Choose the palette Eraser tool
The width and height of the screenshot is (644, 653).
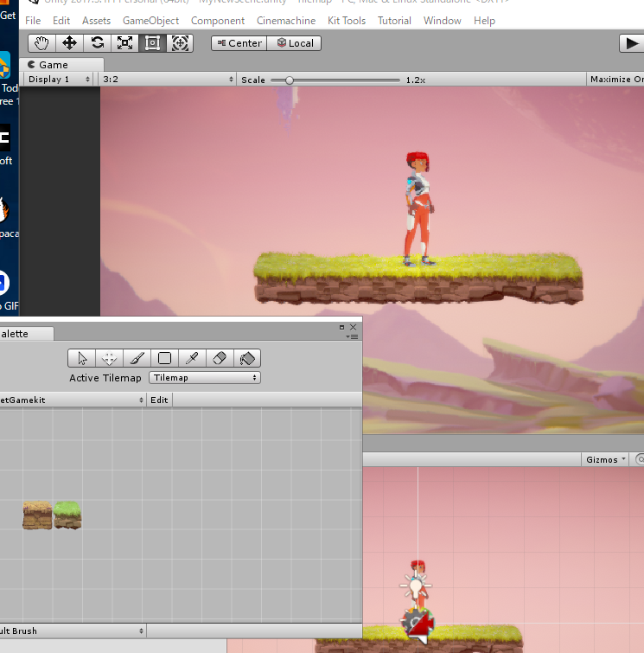[220, 358]
